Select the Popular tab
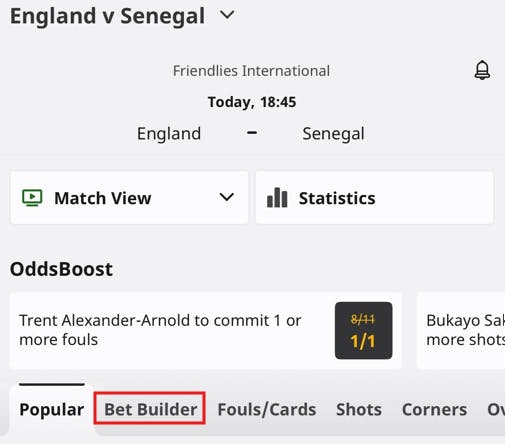This screenshot has height=444, width=505. 52,409
